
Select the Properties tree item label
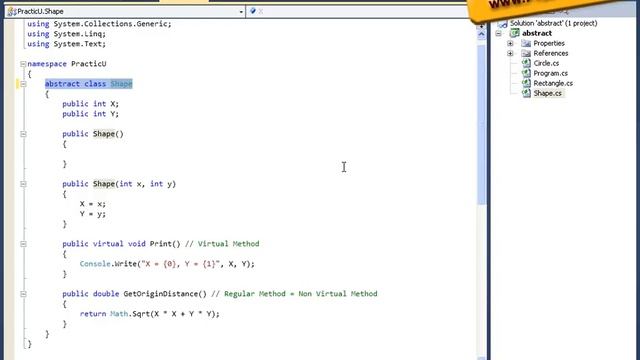click(x=549, y=43)
